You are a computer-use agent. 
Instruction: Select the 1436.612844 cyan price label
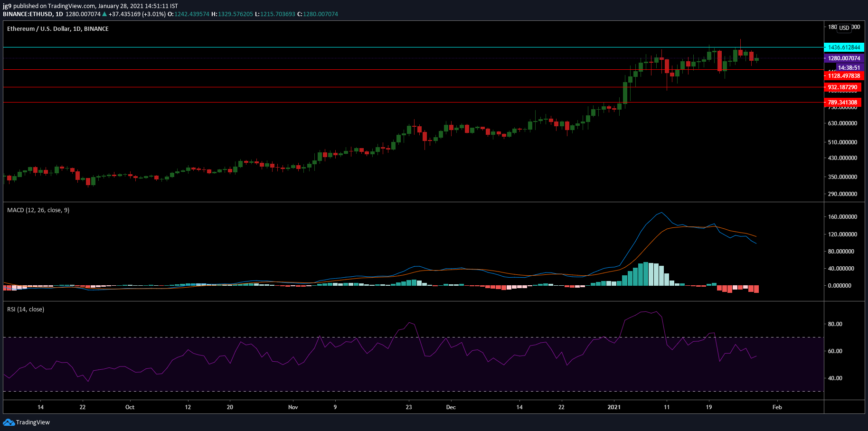click(844, 47)
